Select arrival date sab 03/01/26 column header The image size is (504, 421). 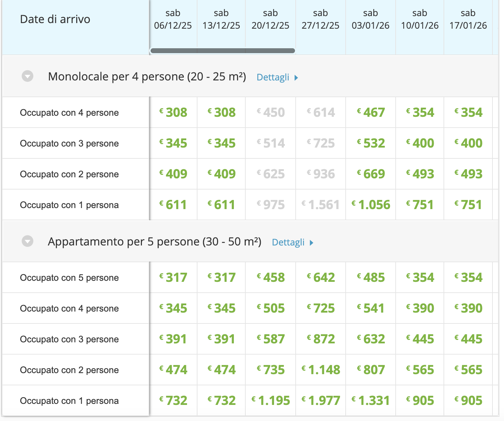[370, 20]
